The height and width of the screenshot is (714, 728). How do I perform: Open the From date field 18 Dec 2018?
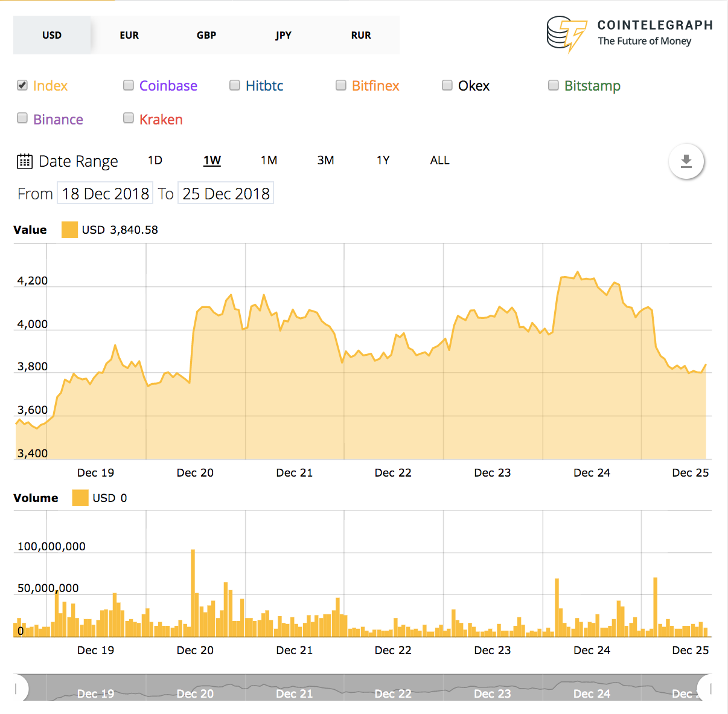(x=105, y=193)
